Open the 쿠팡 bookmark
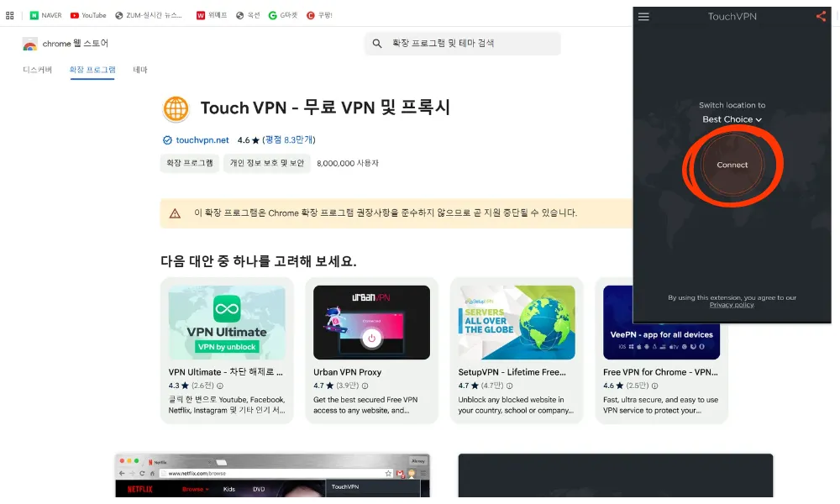840x504 pixels. pos(319,15)
